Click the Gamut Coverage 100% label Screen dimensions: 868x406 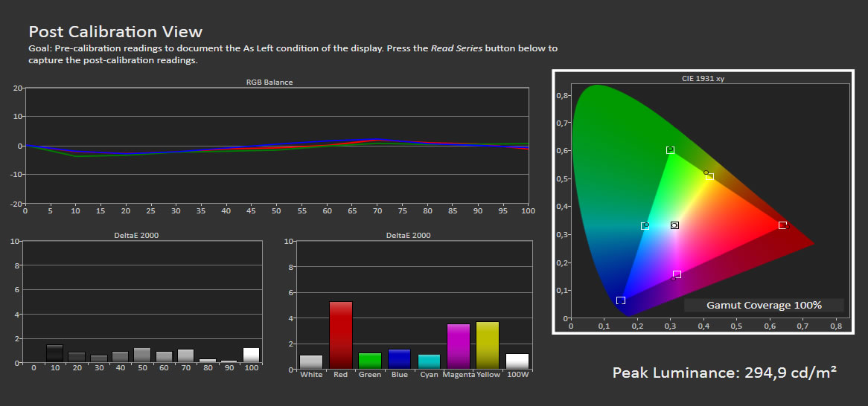(764, 305)
